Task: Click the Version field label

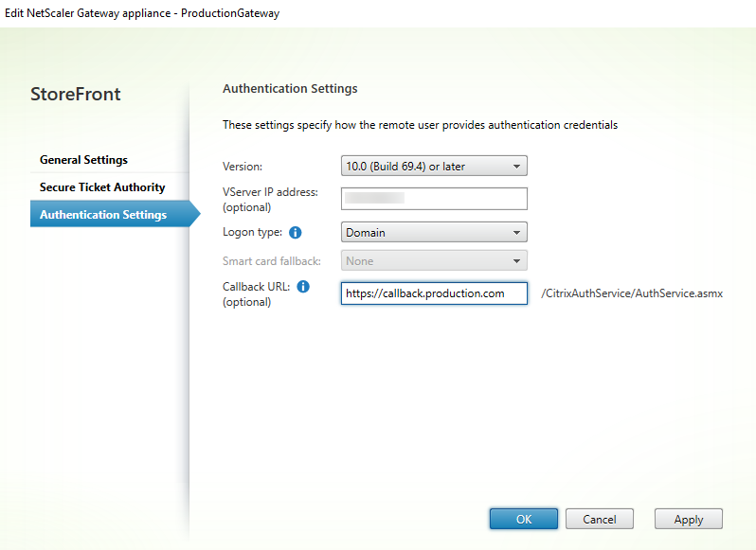Action: point(242,167)
